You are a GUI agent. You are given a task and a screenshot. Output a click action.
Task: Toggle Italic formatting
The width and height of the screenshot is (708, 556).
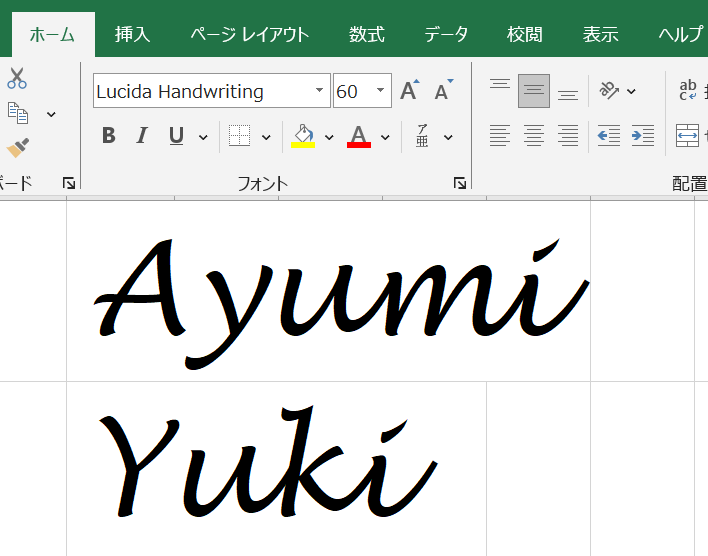click(142, 136)
